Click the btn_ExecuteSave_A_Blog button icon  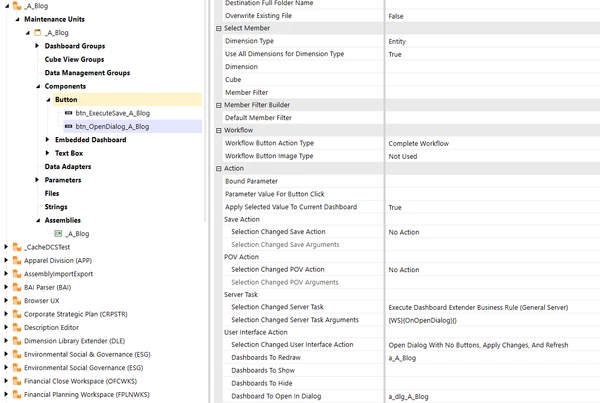[x=68, y=113]
